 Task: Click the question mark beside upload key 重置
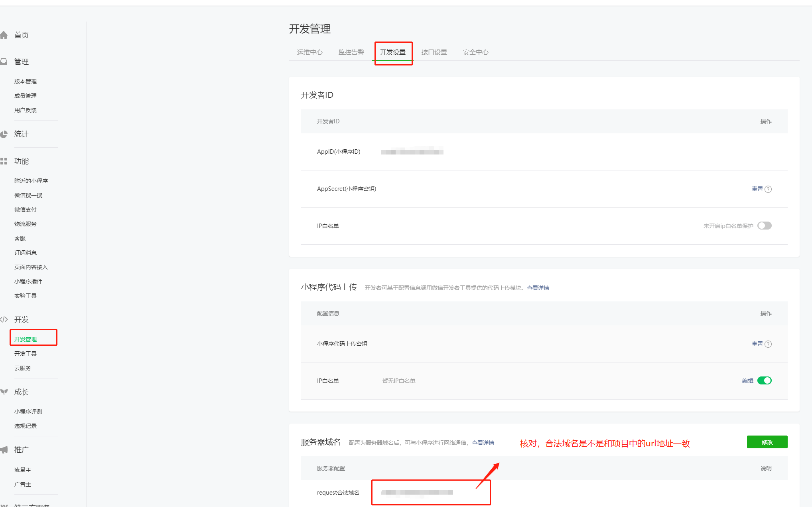(x=769, y=344)
